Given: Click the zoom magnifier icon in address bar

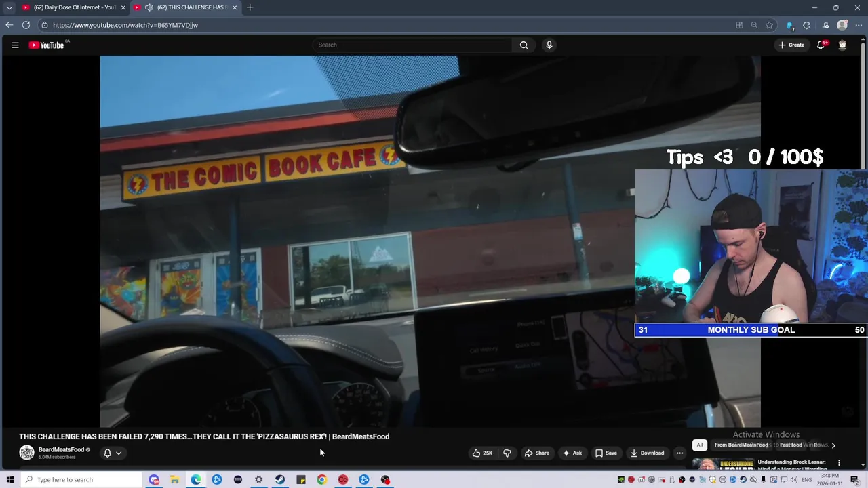Looking at the screenshot, I should coord(754,25).
